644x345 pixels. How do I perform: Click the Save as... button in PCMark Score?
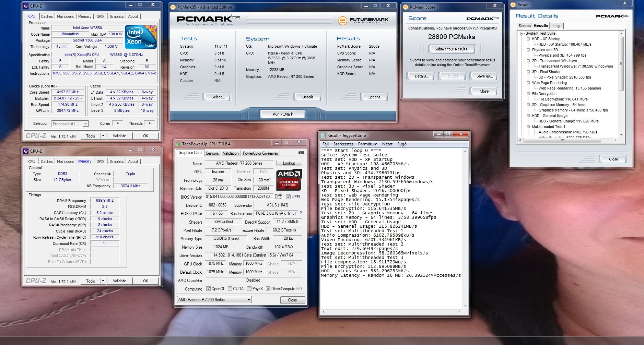pos(484,76)
